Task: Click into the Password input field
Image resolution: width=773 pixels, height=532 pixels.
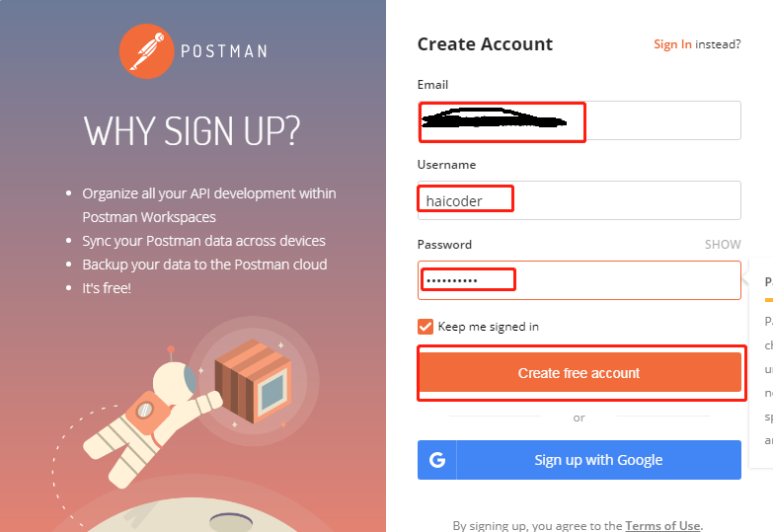Action: click(x=580, y=280)
